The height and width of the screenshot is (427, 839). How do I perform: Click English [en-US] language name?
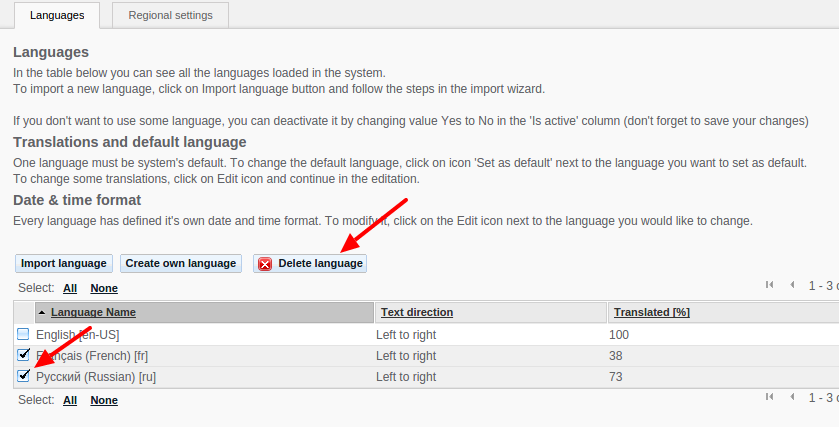click(78, 335)
